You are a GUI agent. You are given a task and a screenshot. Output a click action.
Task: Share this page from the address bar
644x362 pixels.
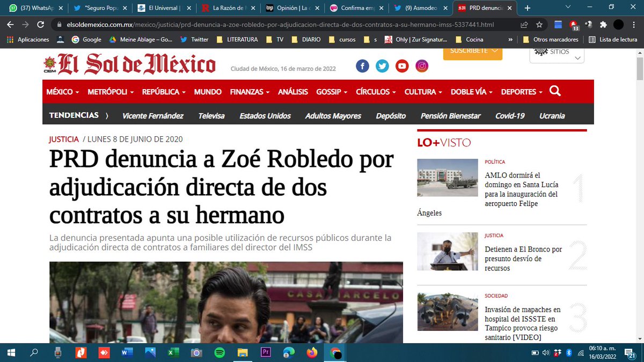(x=524, y=25)
